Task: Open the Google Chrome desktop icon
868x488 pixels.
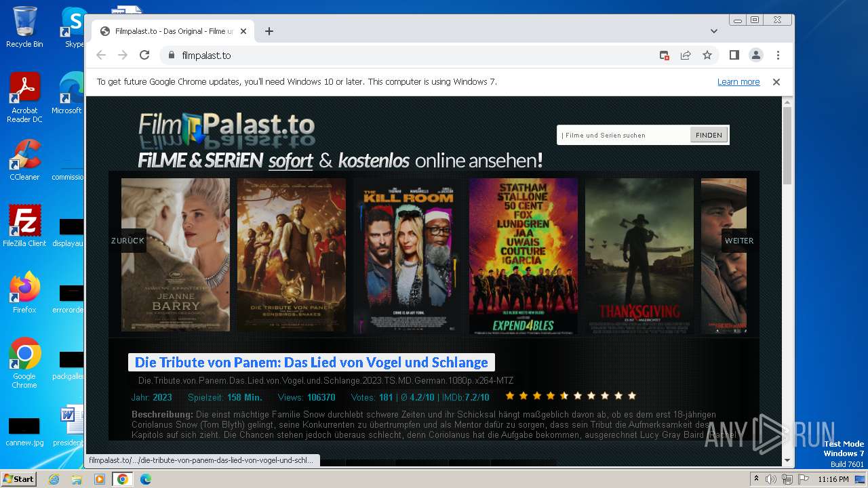Action: (24, 363)
